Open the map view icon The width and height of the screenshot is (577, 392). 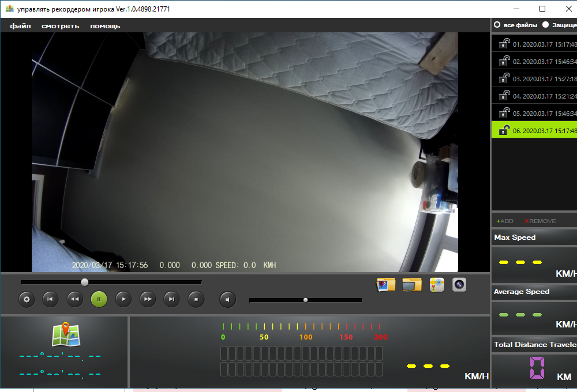(x=437, y=285)
